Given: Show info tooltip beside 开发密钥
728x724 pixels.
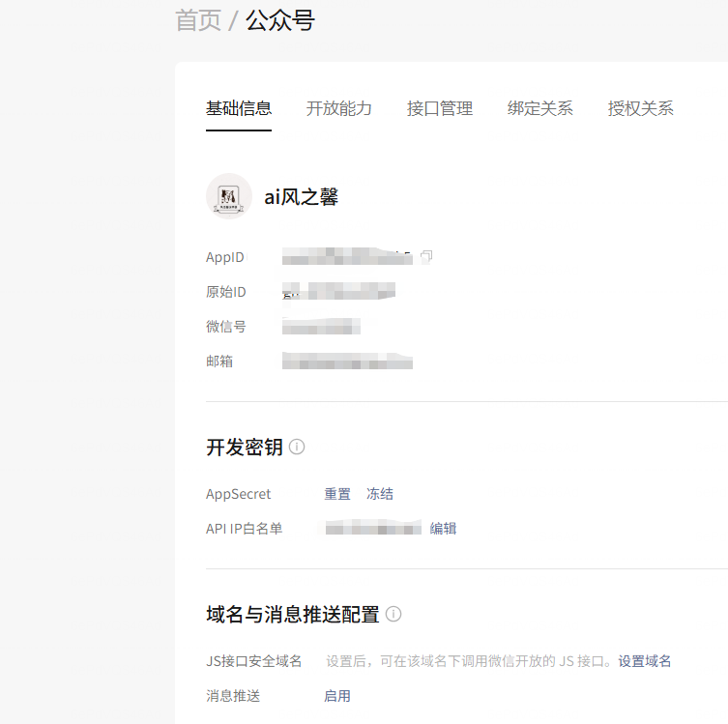Looking at the screenshot, I should click(297, 447).
